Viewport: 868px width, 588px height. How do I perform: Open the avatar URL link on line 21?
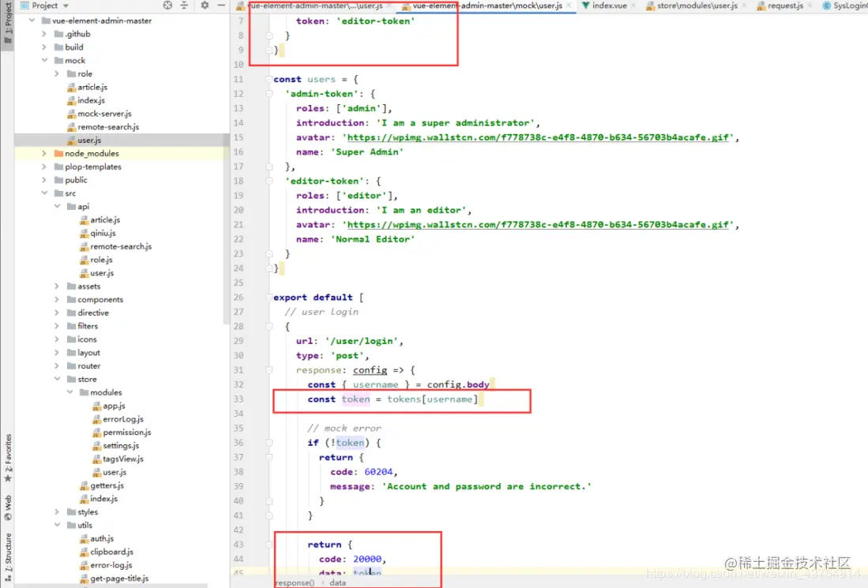pos(538,225)
